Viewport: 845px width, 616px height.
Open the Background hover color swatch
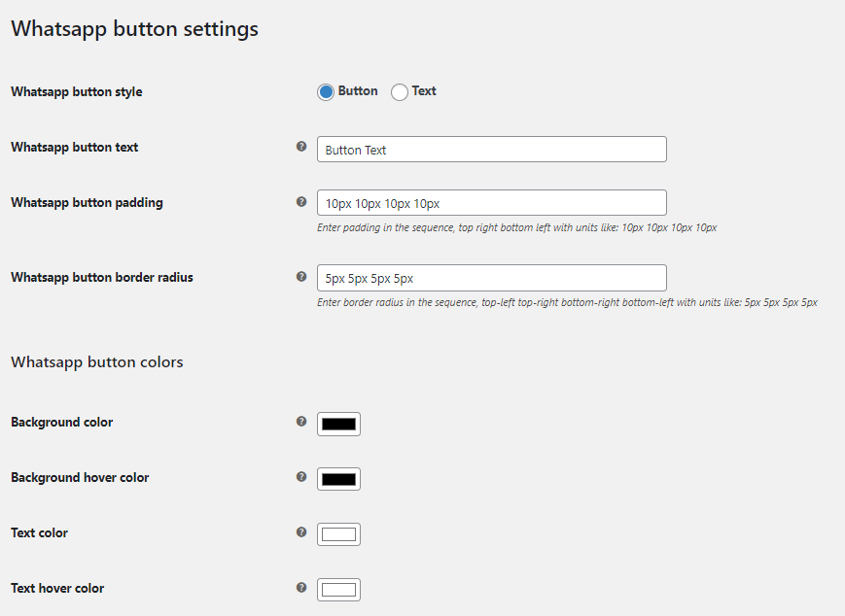[x=338, y=479]
